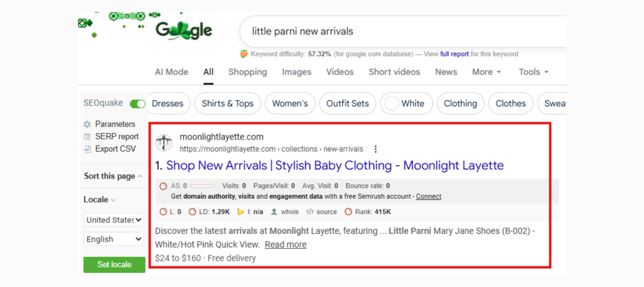The width and height of the screenshot is (644, 287).
Task: Open the United States locale dropdown
Action: coord(114,220)
